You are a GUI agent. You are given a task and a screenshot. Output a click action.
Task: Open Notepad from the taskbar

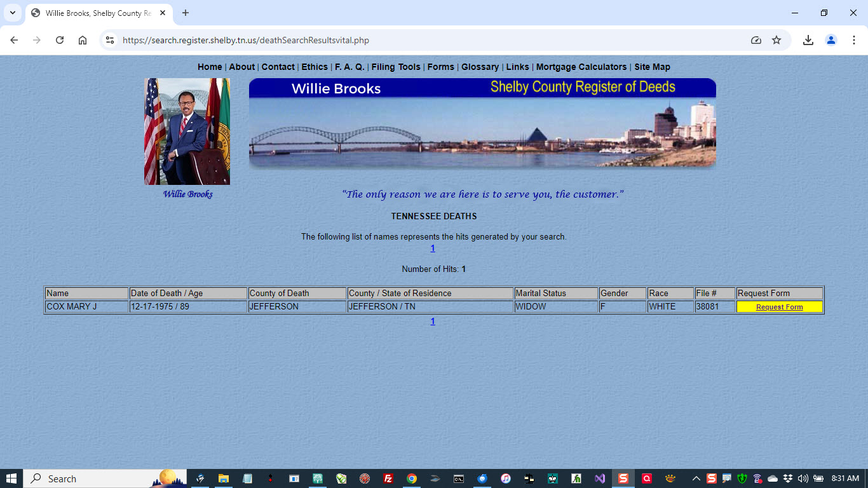[247, 478]
